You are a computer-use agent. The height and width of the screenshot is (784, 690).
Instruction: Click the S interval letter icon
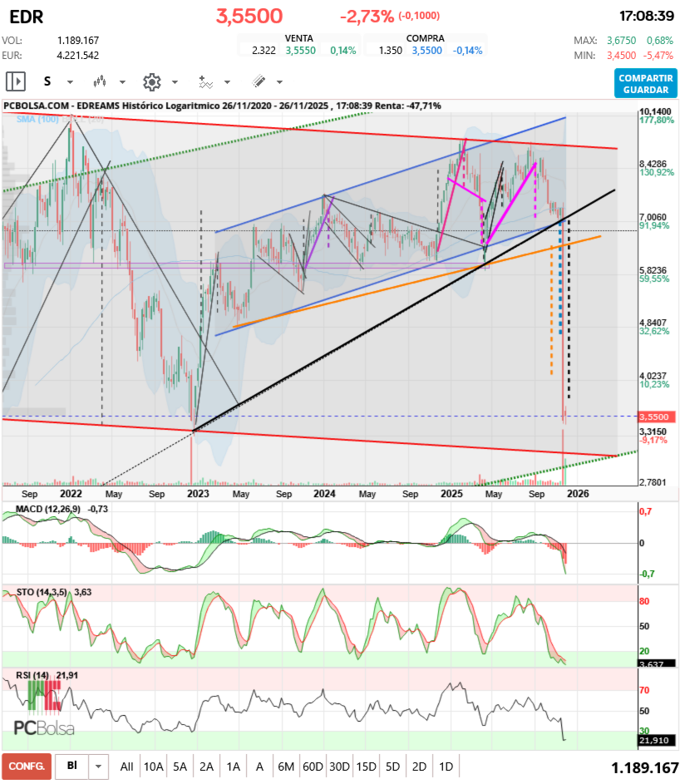47,81
